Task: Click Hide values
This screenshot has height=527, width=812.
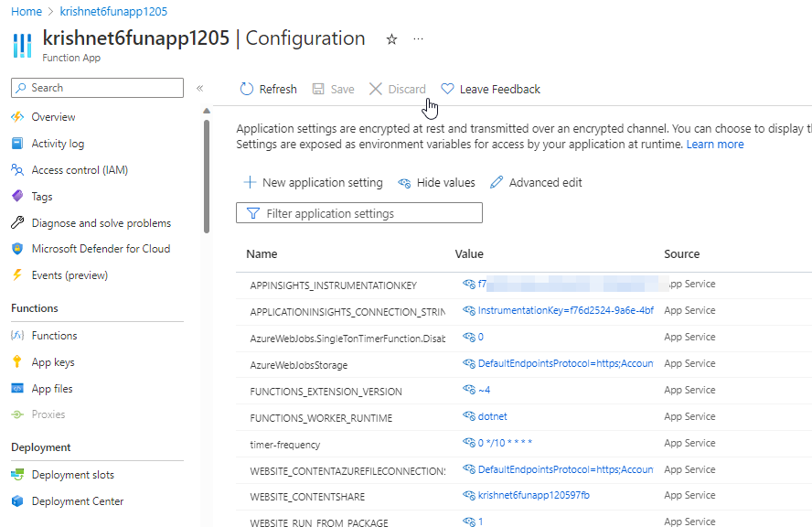Action: [x=436, y=182]
